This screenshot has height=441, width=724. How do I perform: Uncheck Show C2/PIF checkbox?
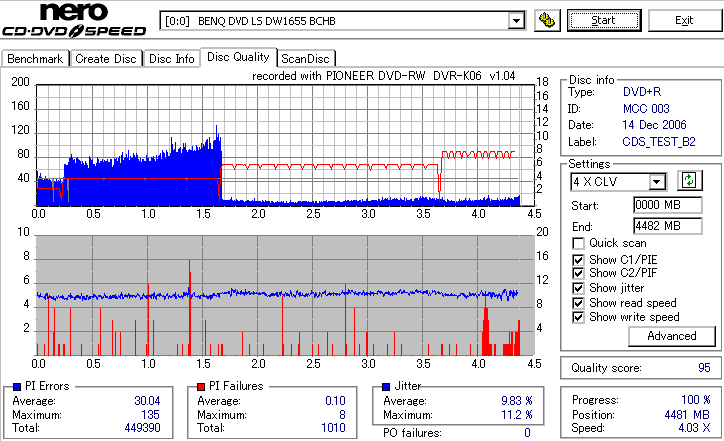tap(578, 273)
